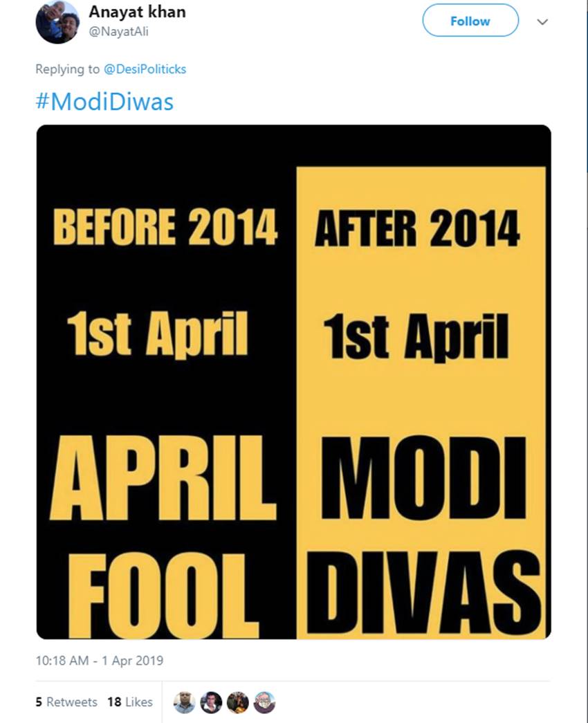Click the 'BEFORE 2014' heading in the image
This screenshot has height=723, width=588.
click(165, 227)
